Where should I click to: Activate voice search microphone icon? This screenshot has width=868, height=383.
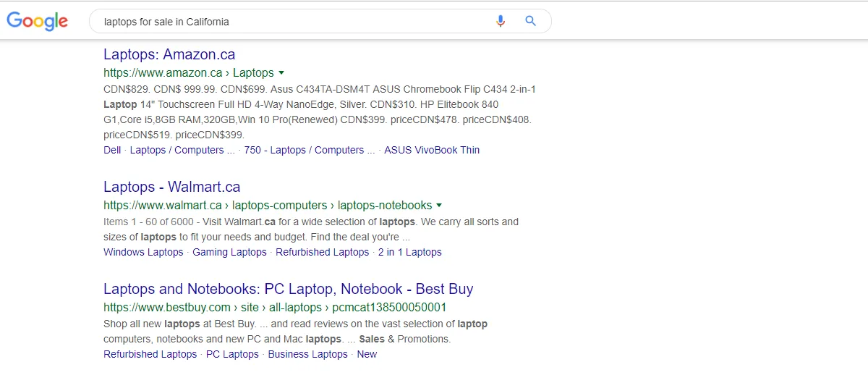coord(501,21)
